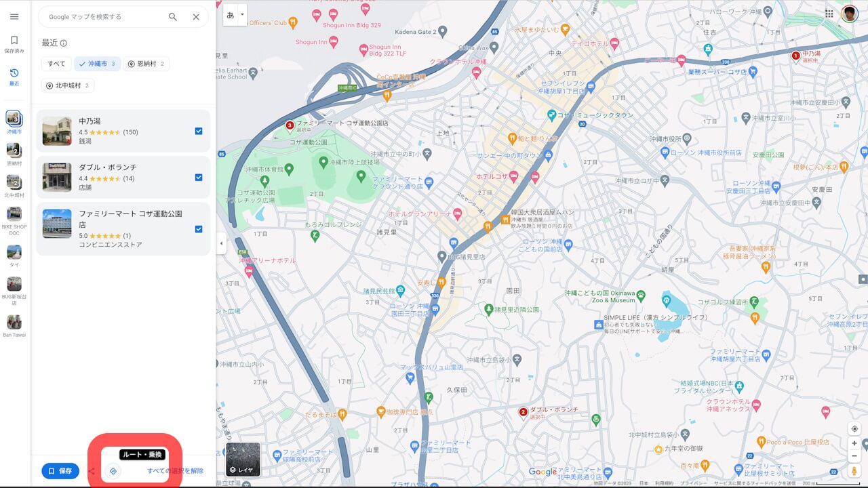Viewport: 868px width, 488px height.
Task: Open the Google apps grid
Action: [829, 14]
